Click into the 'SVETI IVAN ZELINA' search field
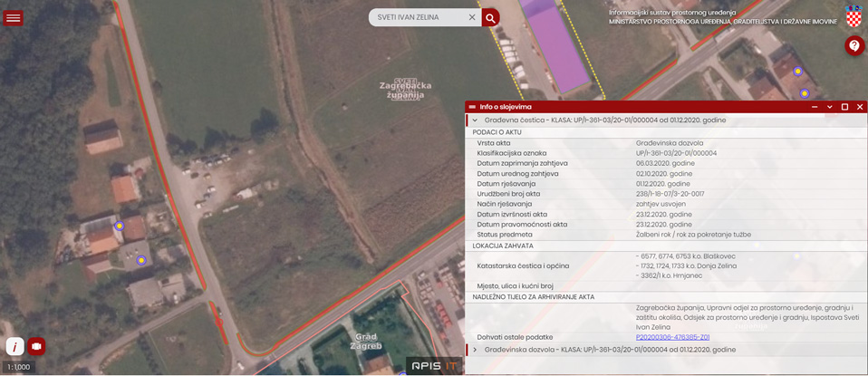Viewport: 868px width, 376px height. pos(419,17)
